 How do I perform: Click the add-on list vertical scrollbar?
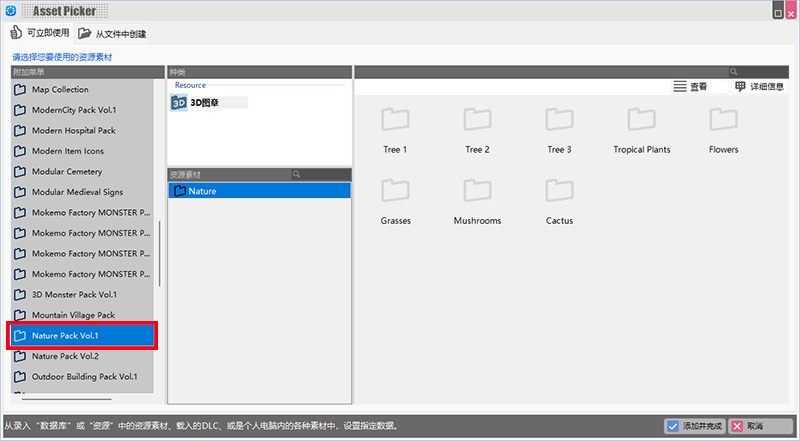158,250
